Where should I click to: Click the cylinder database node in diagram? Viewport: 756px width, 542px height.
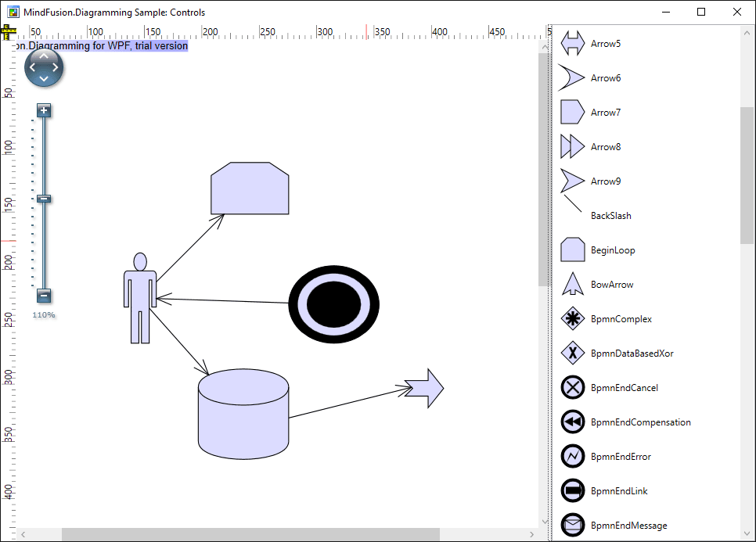click(x=243, y=414)
